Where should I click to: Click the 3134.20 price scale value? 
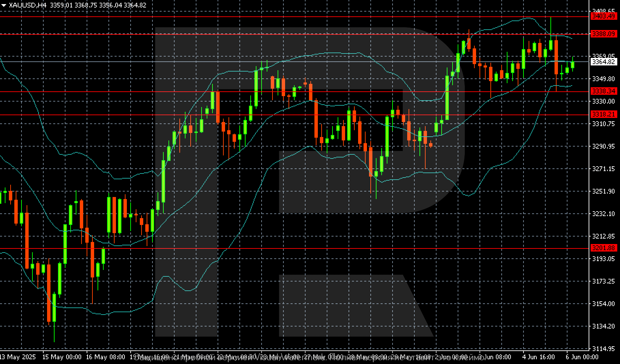[604, 326]
